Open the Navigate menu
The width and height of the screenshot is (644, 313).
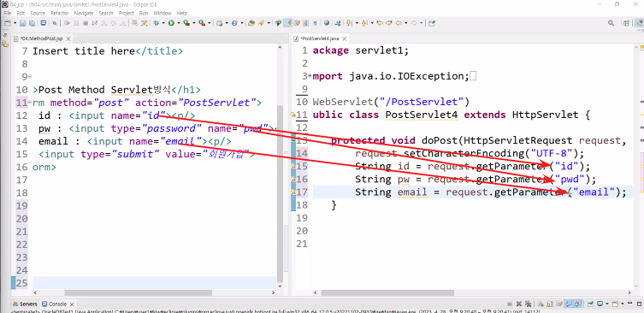pyautogui.click(x=84, y=13)
